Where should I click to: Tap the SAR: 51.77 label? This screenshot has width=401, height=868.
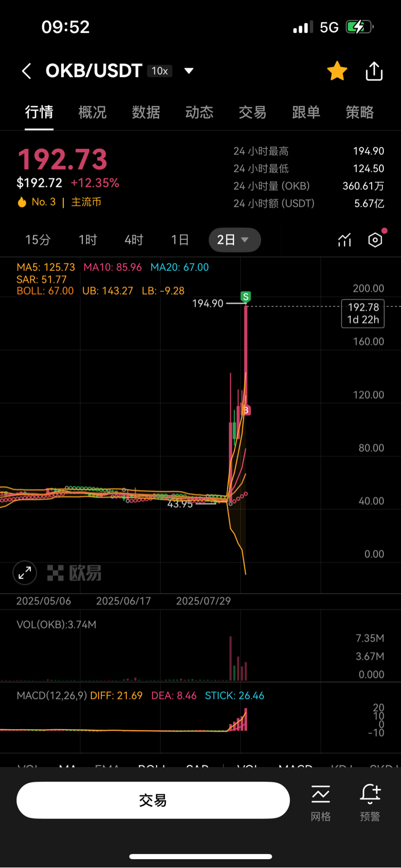point(42,279)
